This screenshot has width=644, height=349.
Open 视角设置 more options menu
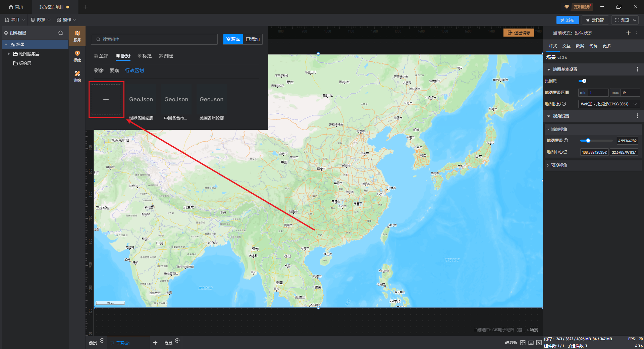pyautogui.click(x=637, y=116)
